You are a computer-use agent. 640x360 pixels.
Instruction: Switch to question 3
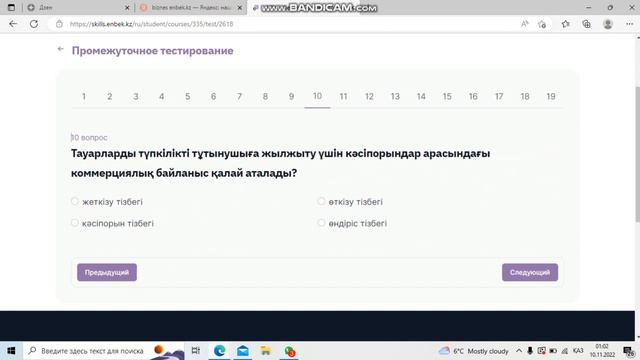click(136, 96)
